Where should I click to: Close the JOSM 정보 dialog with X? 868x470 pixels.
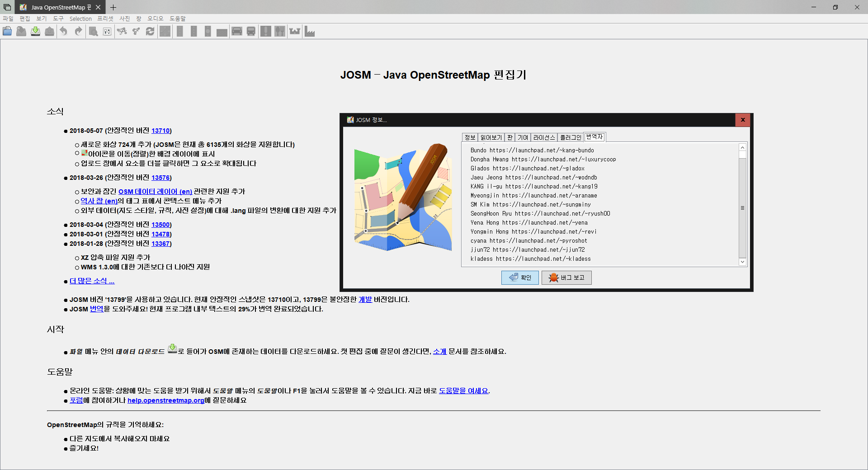tap(742, 120)
